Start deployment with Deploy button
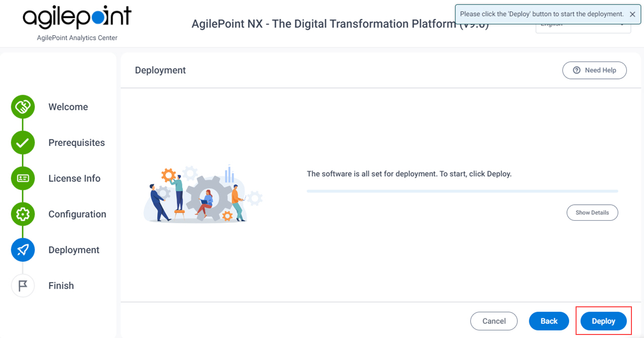This screenshot has height=338, width=644. [603, 321]
